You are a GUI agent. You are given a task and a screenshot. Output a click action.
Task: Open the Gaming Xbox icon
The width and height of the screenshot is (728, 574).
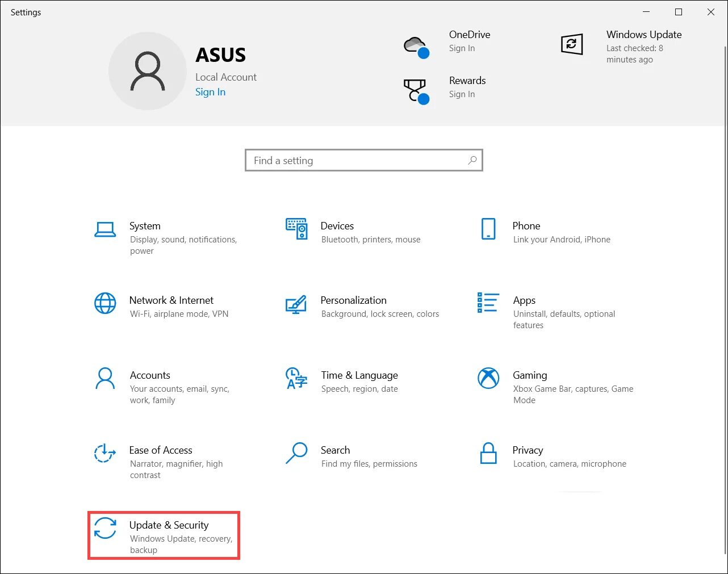click(488, 378)
